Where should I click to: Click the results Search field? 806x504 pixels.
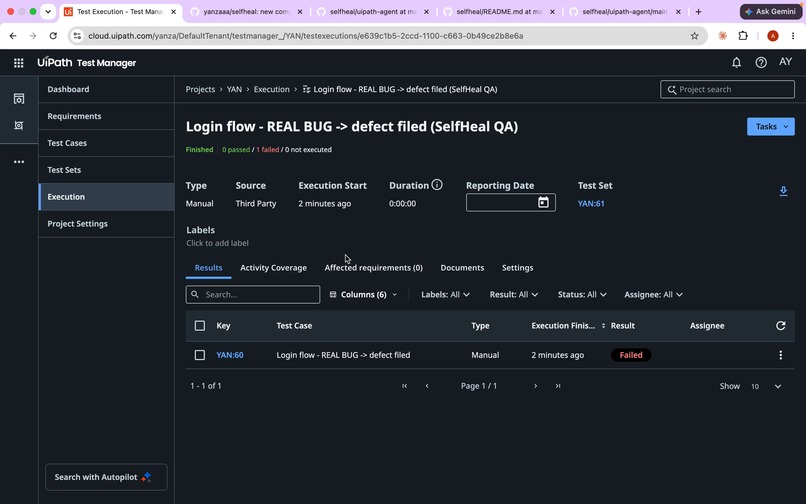coord(253,295)
